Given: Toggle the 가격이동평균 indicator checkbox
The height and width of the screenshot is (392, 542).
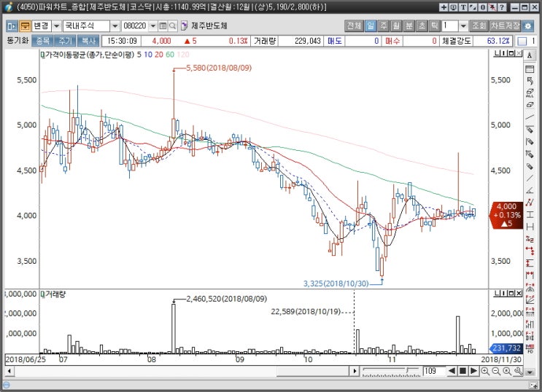Looking at the screenshot, I should coord(42,55).
